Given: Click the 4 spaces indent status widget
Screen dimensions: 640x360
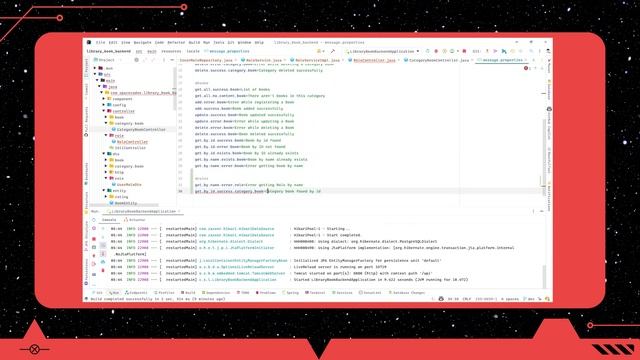Looking at the screenshot, I should 510,299.
